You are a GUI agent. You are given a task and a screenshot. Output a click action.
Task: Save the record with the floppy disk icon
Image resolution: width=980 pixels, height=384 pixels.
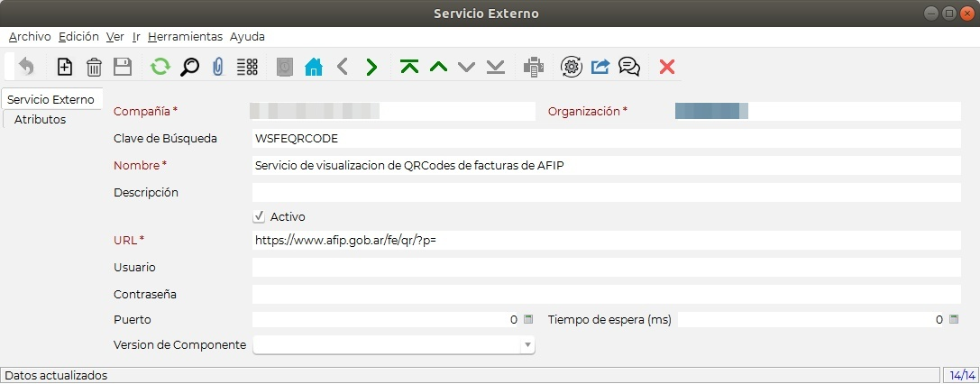(123, 67)
